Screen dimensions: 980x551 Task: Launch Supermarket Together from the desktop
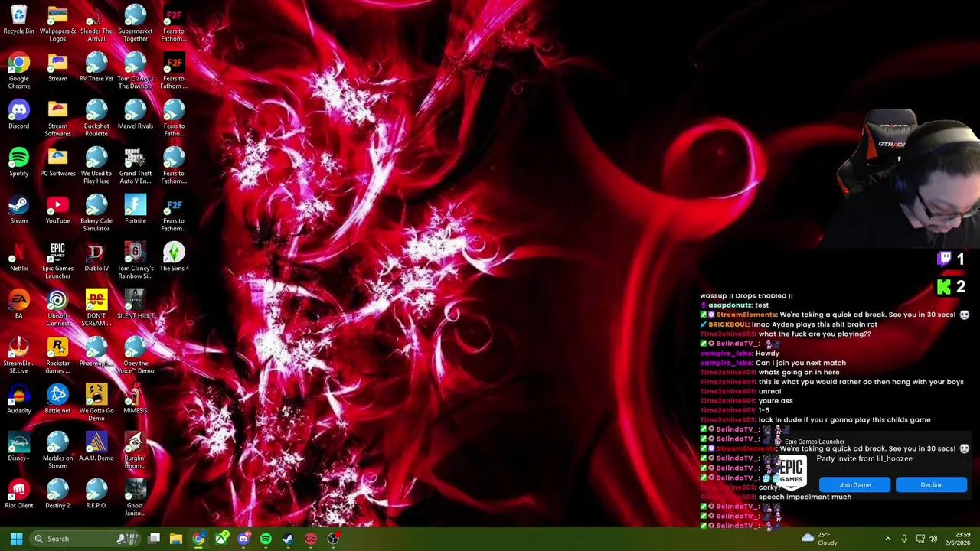[136, 24]
